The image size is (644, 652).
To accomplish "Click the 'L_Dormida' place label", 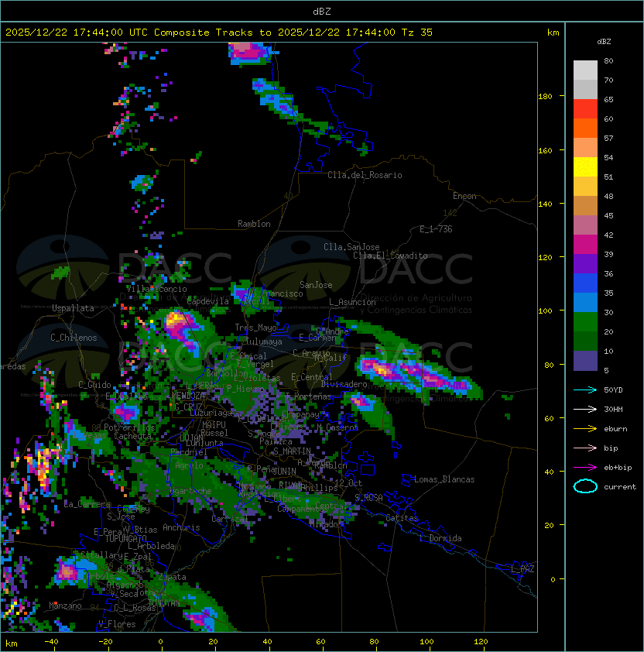I will pos(440,538).
